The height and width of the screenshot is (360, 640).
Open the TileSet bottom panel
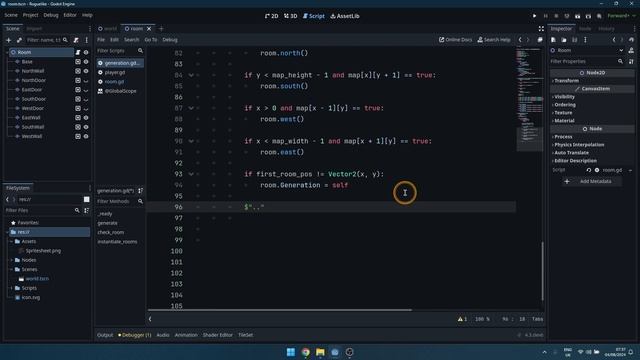click(x=245, y=335)
